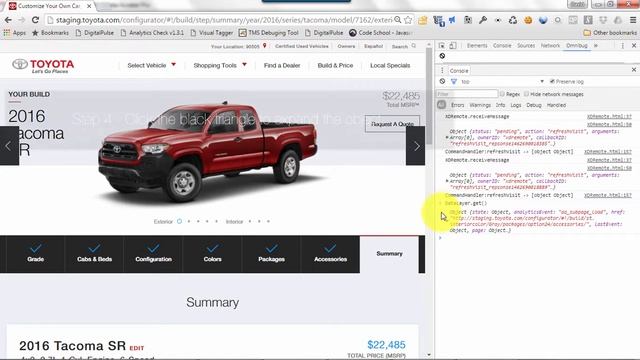The image size is (640, 360).
Task: Activate DevTools inspect element icon
Action: [x=442, y=46]
